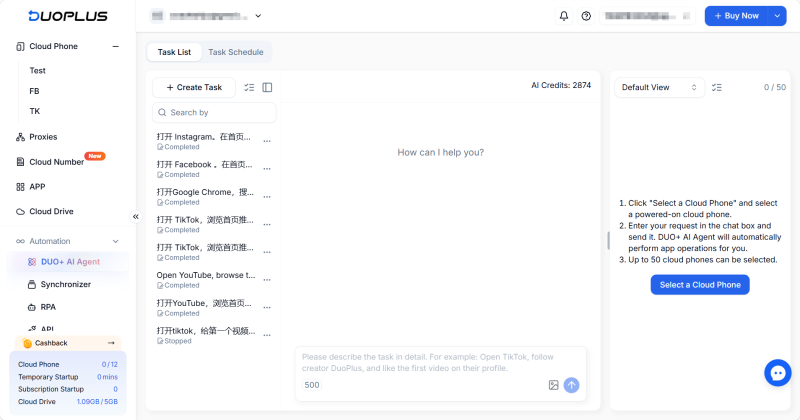Click the send arrow button in chat box

click(x=571, y=385)
